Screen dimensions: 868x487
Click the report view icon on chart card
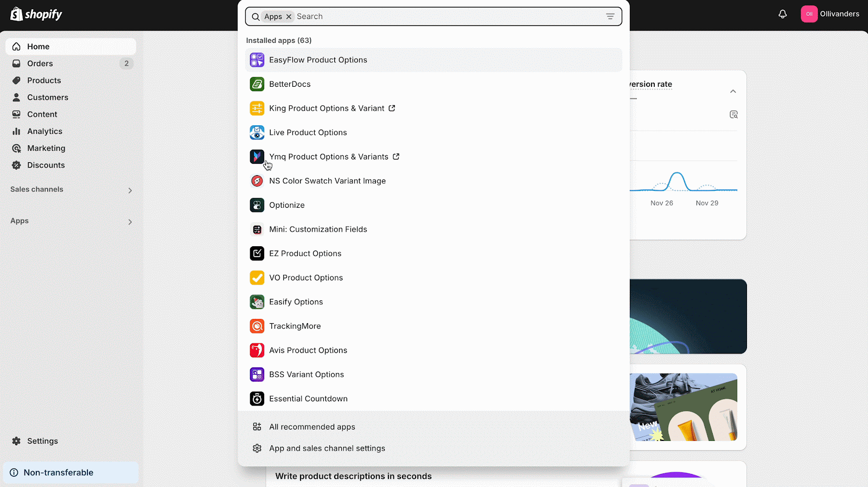click(x=733, y=114)
